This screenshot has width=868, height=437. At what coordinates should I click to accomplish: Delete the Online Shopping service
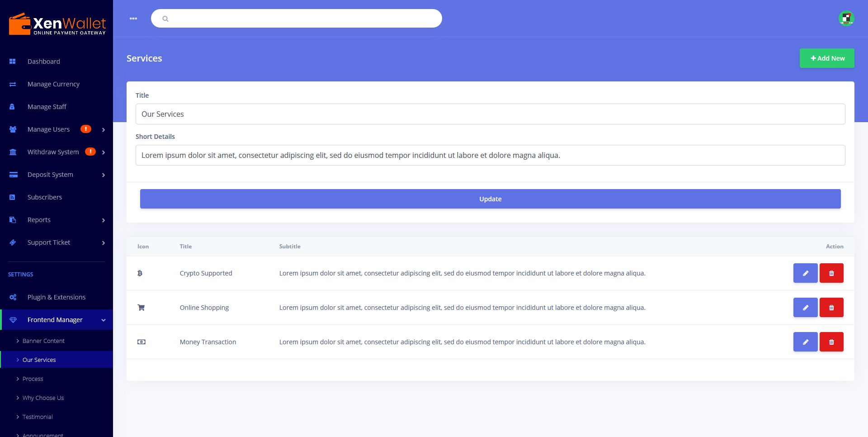831,308
